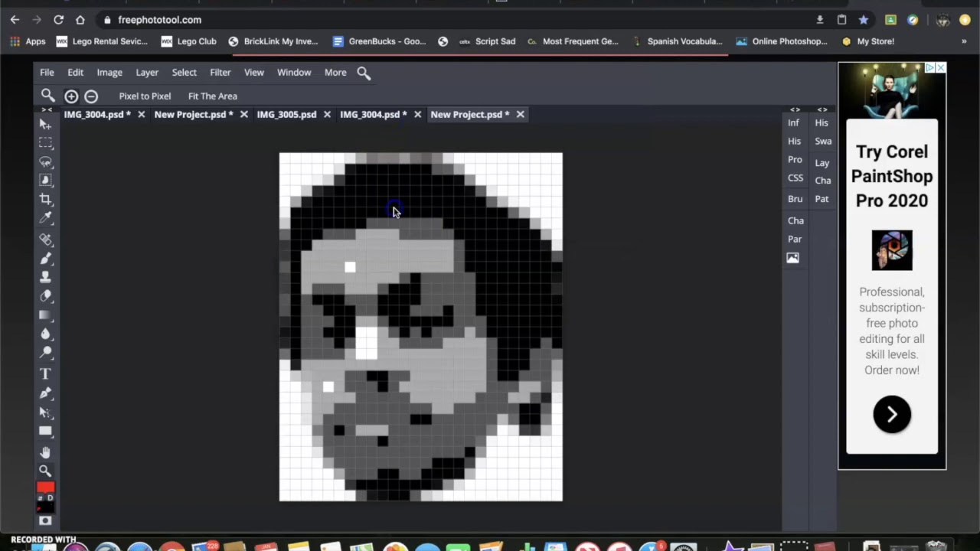Screen dimensions: 980x551
Task: Open the Bru brush panel
Action: (795, 198)
